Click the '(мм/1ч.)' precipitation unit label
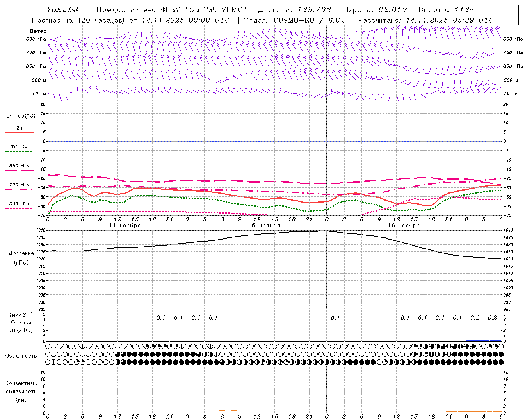This screenshot has width=525, height=420. click(x=21, y=330)
